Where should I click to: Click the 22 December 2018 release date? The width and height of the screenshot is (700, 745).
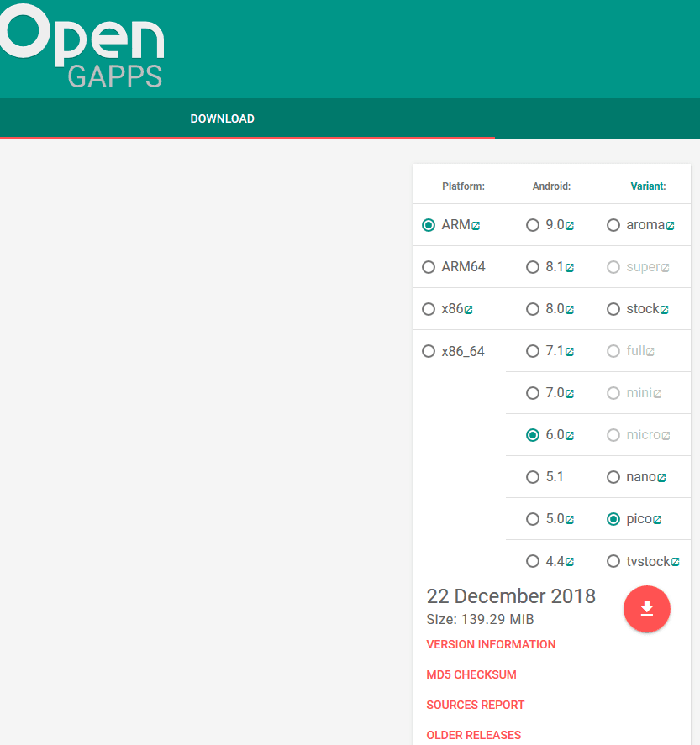tap(511, 596)
